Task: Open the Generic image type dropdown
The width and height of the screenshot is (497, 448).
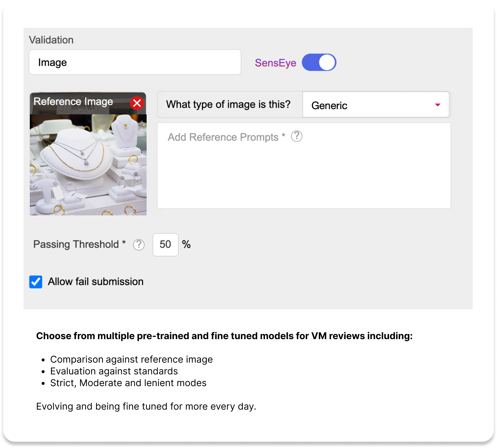Action: pyautogui.click(x=375, y=105)
